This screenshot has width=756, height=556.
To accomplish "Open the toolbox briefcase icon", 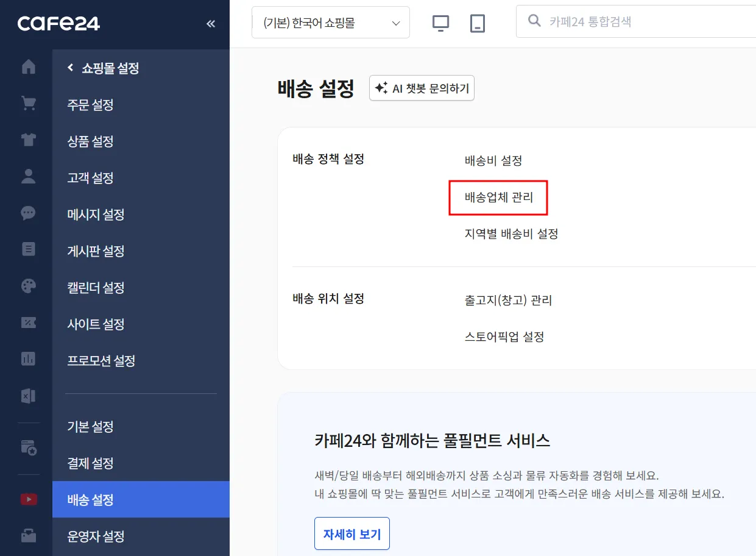I will coord(29,536).
